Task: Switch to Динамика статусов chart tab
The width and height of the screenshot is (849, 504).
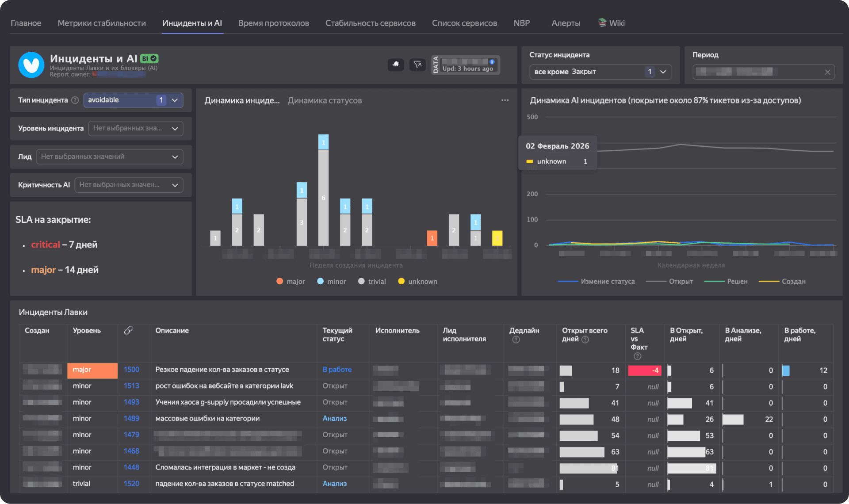Action: (x=325, y=100)
